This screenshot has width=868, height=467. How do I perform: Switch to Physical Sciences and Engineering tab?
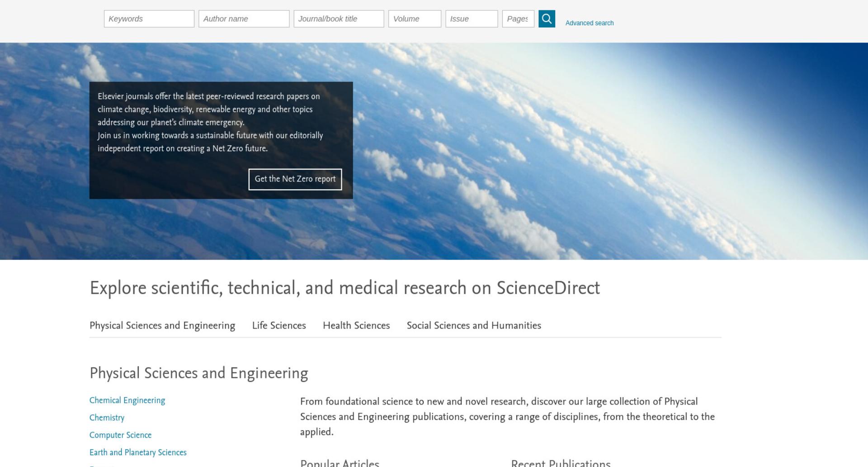[162, 326]
